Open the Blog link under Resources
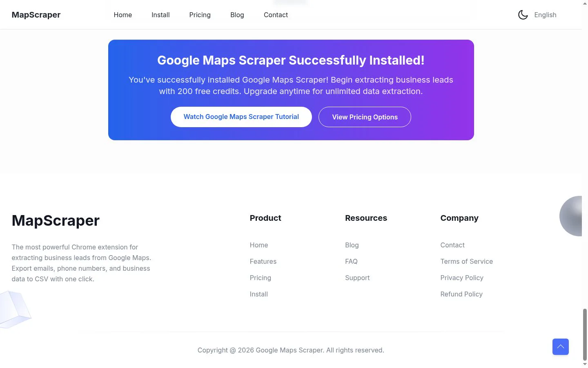588x368 pixels. coord(352,245)
